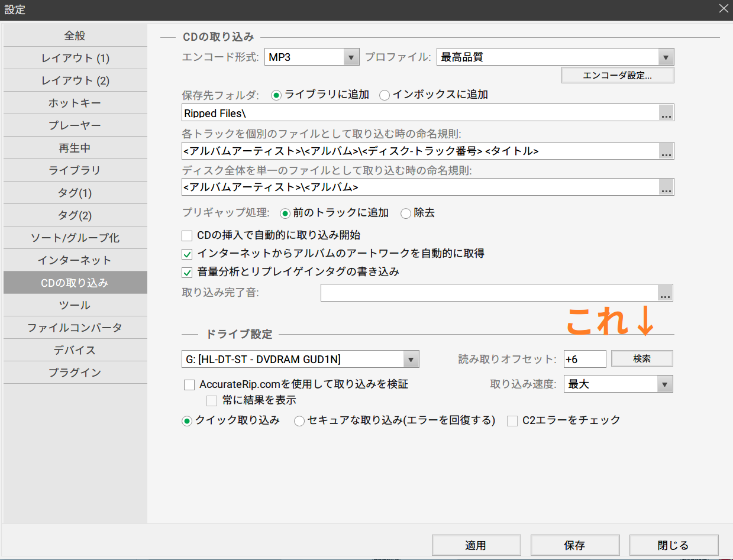Click the 検索 offset search button

tap(642, 358)
